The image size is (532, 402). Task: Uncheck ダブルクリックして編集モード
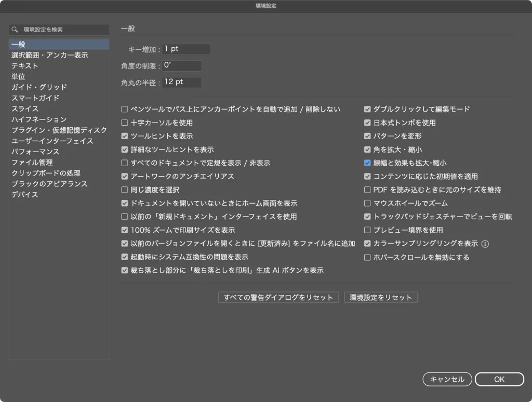point(367,109)
